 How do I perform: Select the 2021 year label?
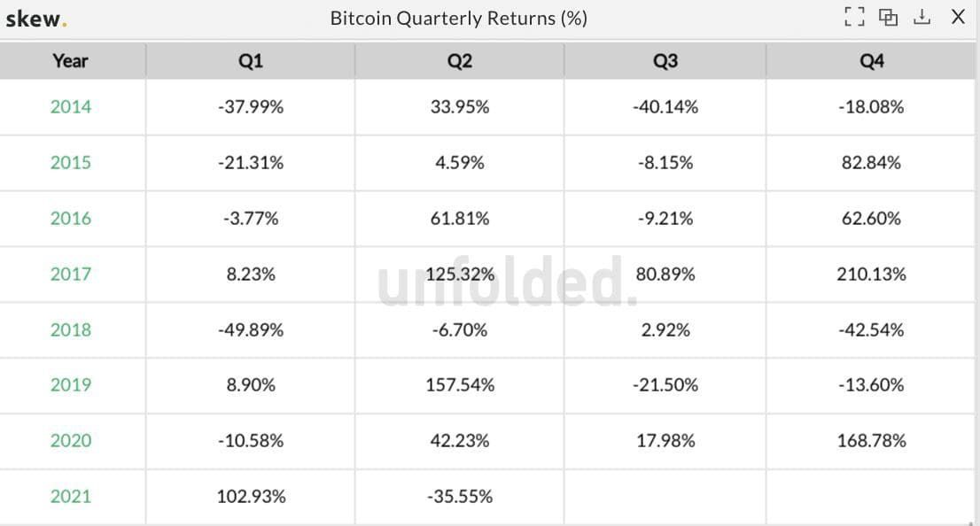[71, 497]
